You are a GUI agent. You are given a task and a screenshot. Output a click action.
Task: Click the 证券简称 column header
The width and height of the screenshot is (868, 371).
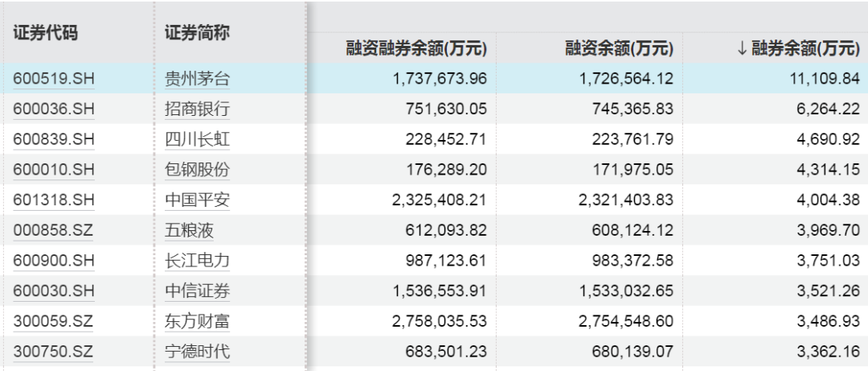click(x=197, y=33)
